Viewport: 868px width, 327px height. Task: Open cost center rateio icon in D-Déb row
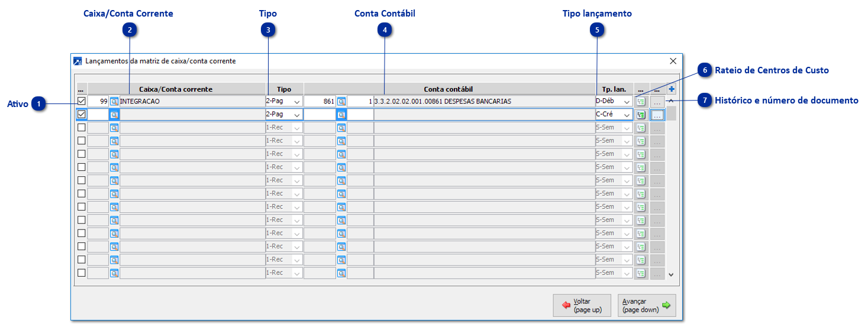click(641, 102)
